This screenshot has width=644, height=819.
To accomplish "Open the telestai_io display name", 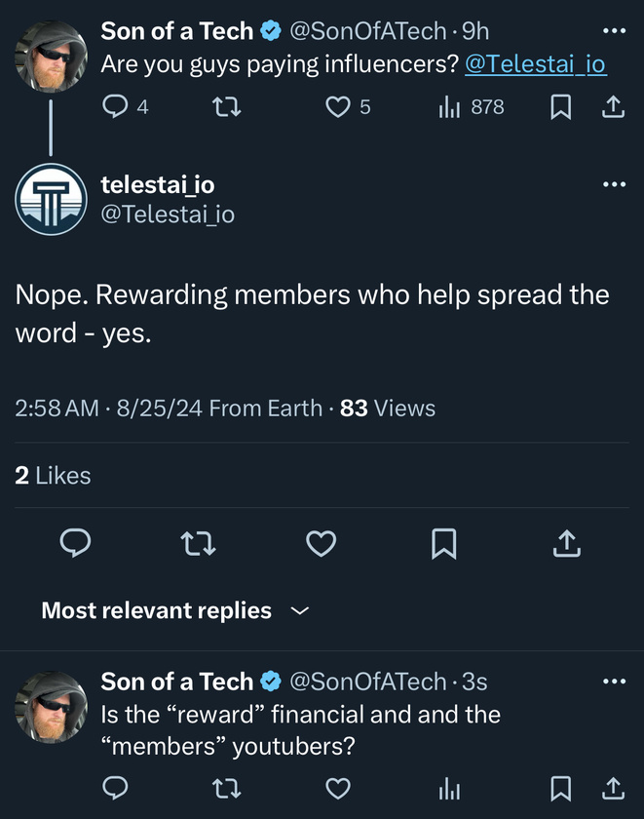I will click(x=158, y=184).
